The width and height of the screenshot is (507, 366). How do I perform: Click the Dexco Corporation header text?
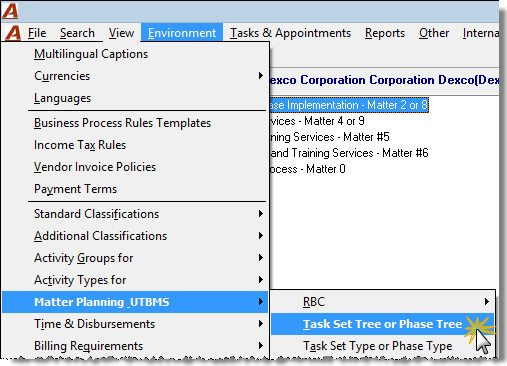pyautogui.click(x=384, y=80)
